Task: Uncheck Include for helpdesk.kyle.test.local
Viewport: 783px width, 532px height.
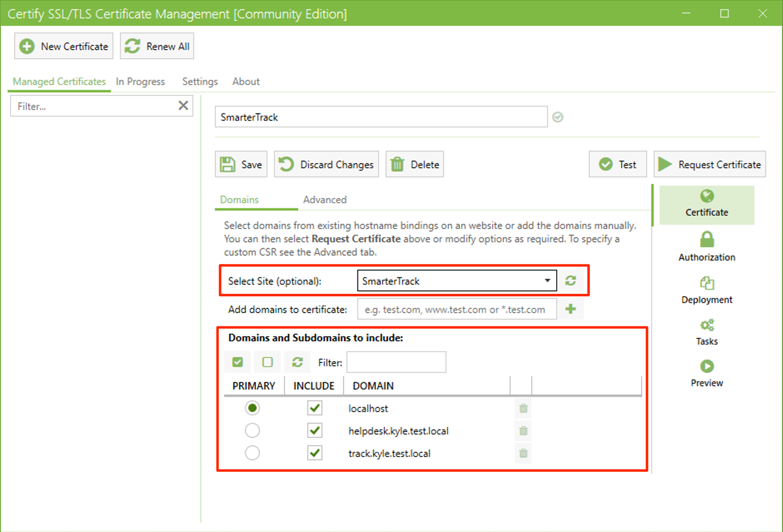Action: pyautogui.click(x=315, y=430)
